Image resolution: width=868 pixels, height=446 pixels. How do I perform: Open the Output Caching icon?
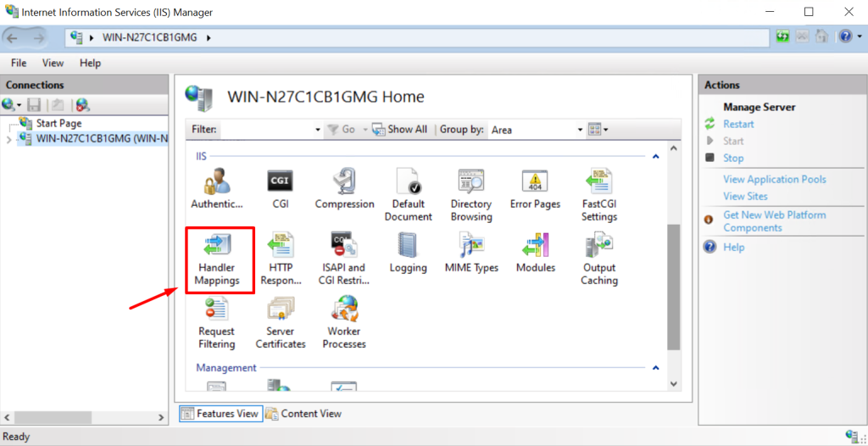point(598,252)
